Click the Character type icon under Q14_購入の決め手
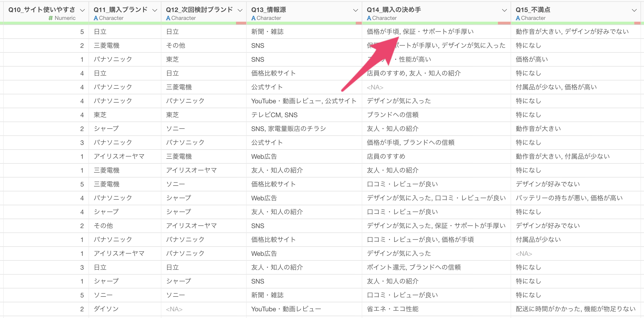The height and width of the screenshot is (318, 644). (369, 18)
